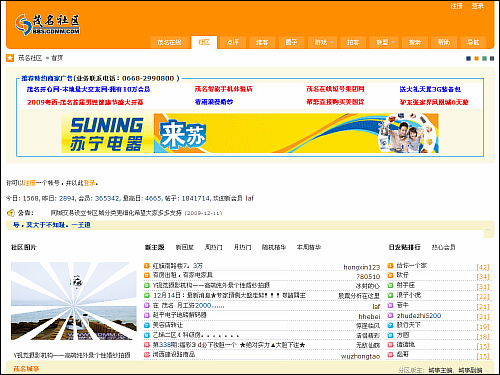Click the blue ranking icon in the [18] row
The height and width of the screenshot is (375, 500).
click(x=390, y=335)
